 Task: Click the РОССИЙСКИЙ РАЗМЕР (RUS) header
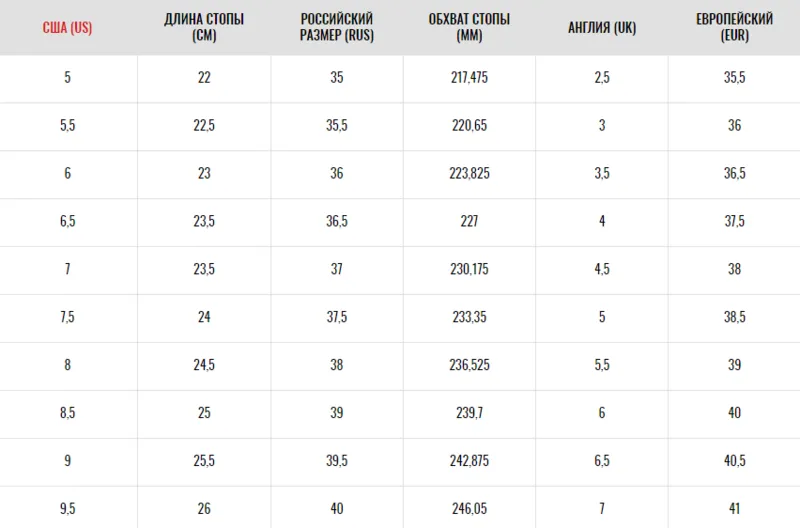pyautogui.click(x=337, y=27)
